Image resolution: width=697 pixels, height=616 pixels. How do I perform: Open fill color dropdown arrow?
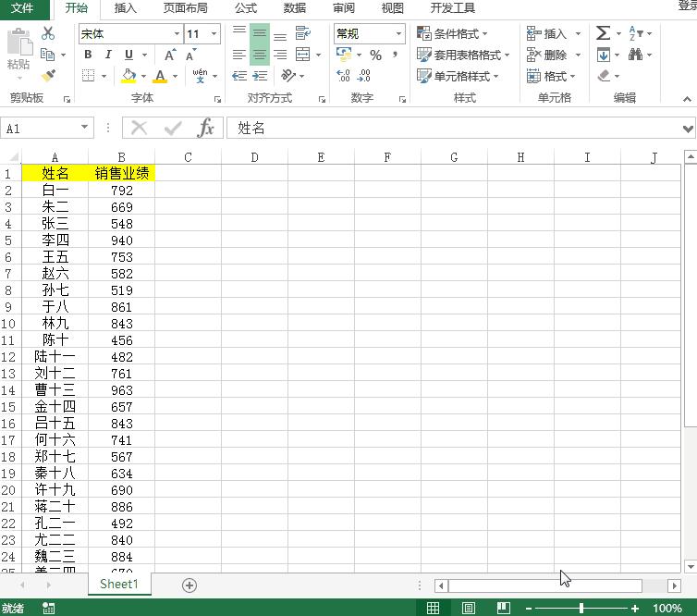pos(143,76)
